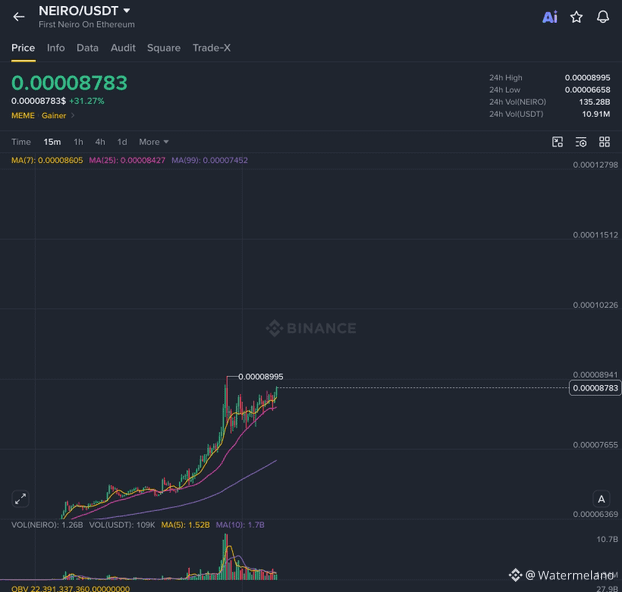Open the chart drawing tools icon
This screenshot has width=622, height=592.
[x=557, y=142]
